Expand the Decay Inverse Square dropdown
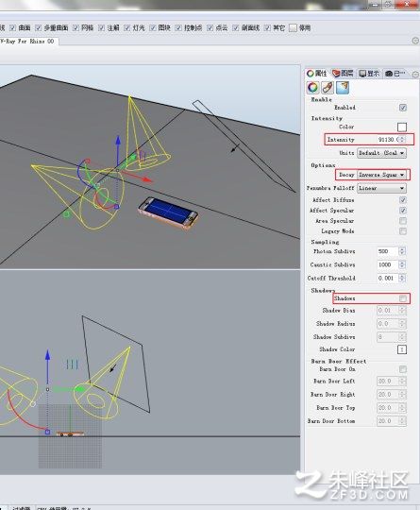The height and width of the screenshot is (510, 420). (381, 175)
